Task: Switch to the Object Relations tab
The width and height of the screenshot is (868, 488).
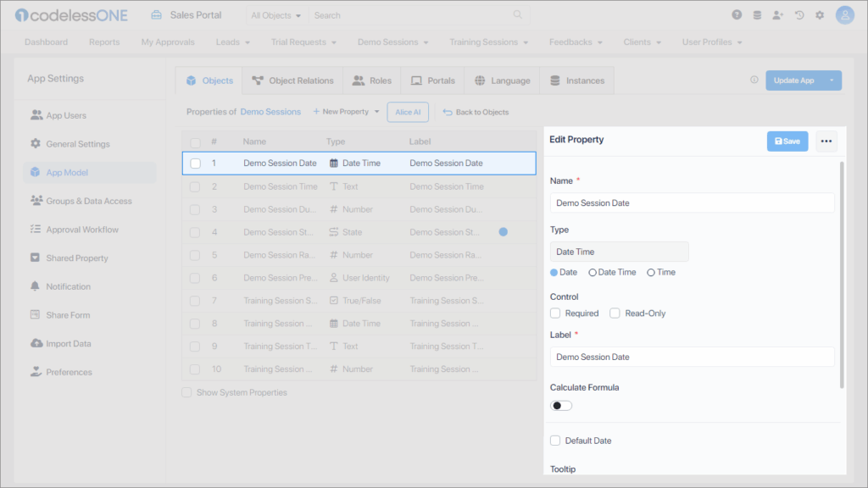Action: [292, 80]
